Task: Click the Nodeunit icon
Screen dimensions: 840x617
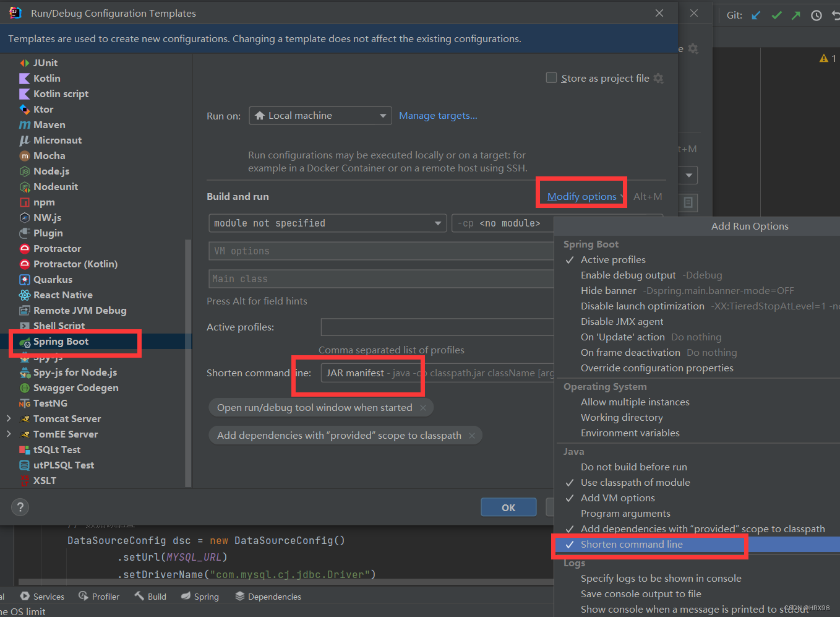Action: coord(25,187)
